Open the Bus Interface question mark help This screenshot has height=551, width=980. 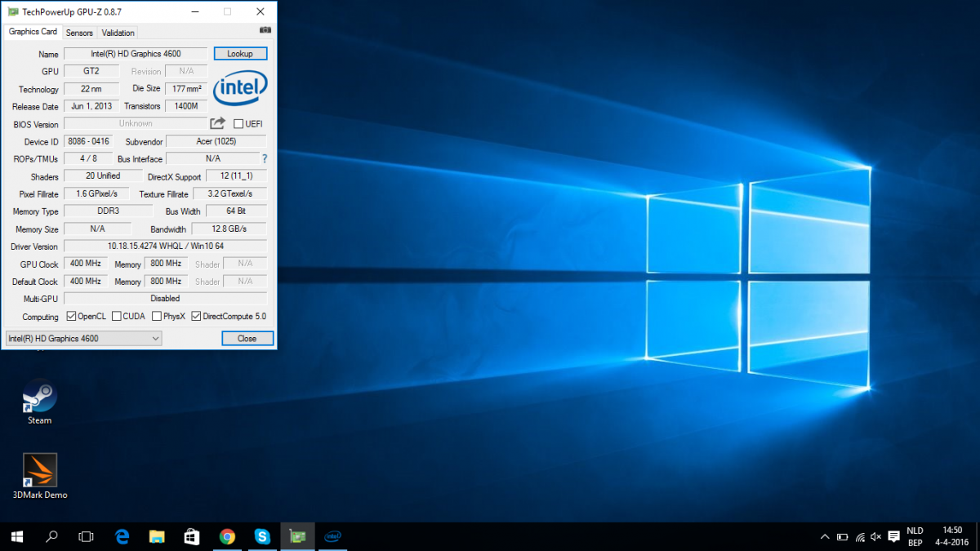pos(265,158)
